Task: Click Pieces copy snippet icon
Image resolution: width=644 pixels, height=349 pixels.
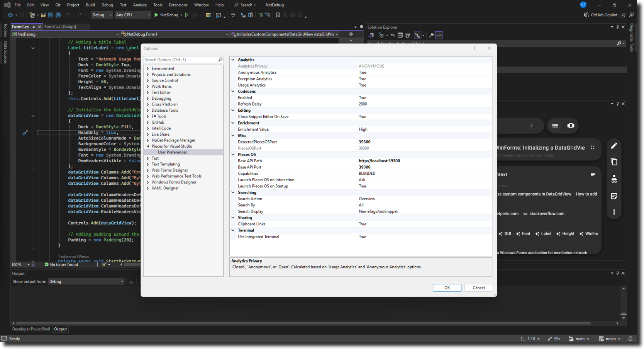Action: pyautogui.click(x=614, y=162)
